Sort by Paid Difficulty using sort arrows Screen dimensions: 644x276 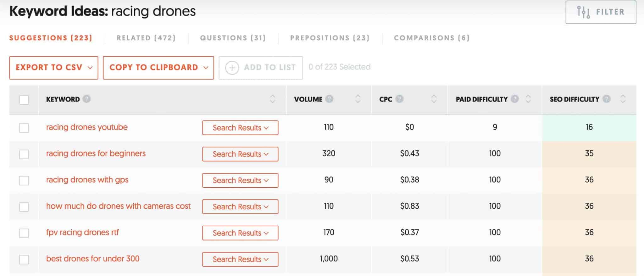(x=528, y=99)
